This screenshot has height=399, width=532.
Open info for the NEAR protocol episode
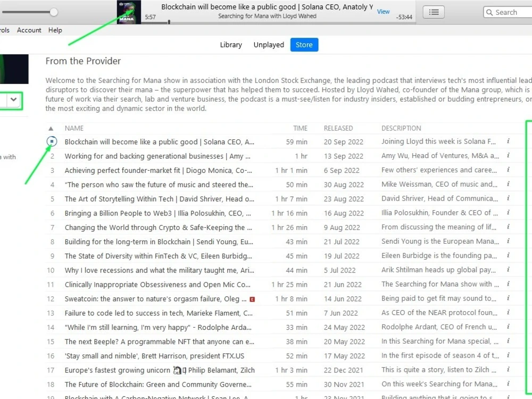pyautogui.click(x=508, y=312)
